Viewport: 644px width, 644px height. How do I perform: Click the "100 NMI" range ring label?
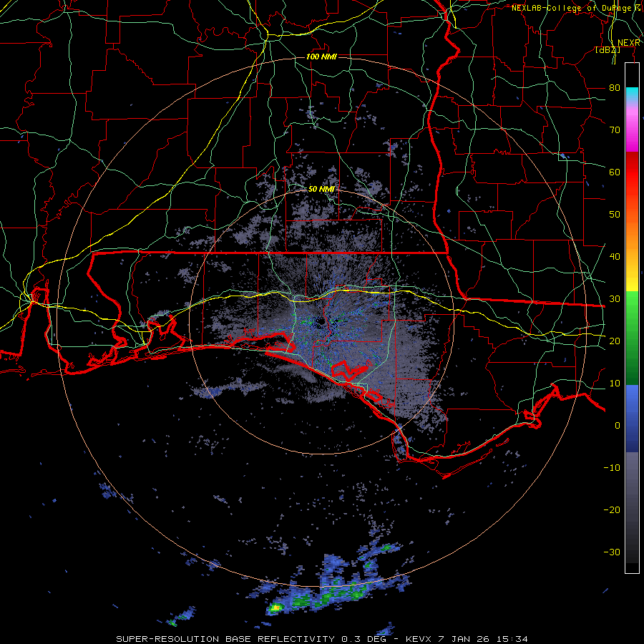[321, 57]
